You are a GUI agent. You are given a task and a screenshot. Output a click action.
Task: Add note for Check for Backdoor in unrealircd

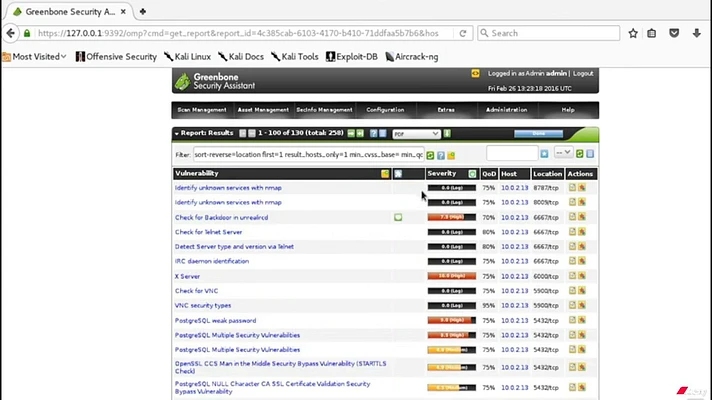[572, 217]
